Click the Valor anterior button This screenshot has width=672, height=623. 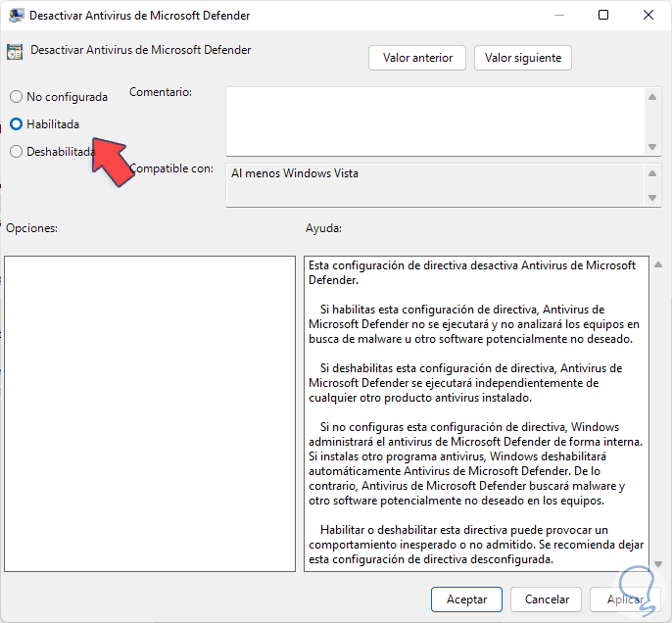pyautogui.click(x=417, y=58)
